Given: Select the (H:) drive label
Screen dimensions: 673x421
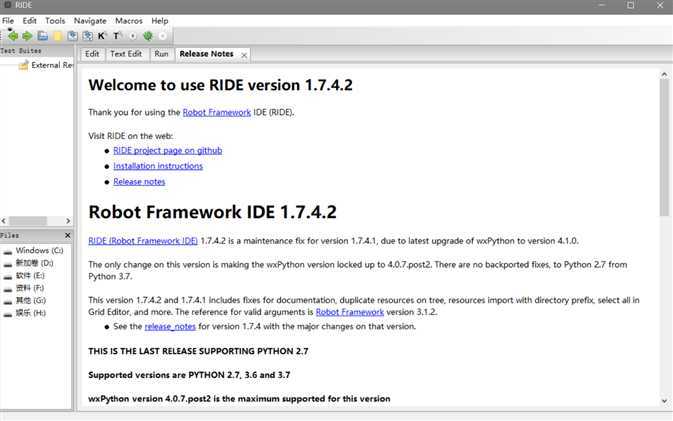Looking at the screenshot, I should tap(31, 313).
